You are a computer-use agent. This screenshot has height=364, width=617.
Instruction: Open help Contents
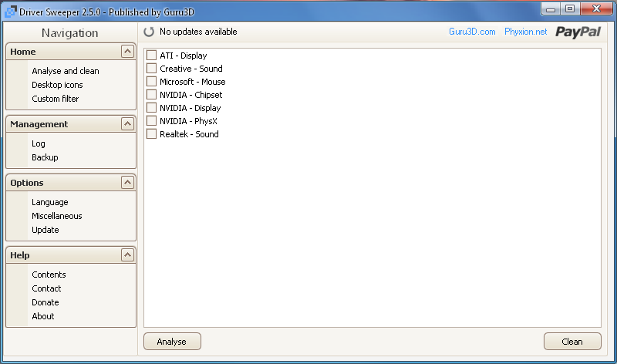pyautogui.click(x=49, y=275)
